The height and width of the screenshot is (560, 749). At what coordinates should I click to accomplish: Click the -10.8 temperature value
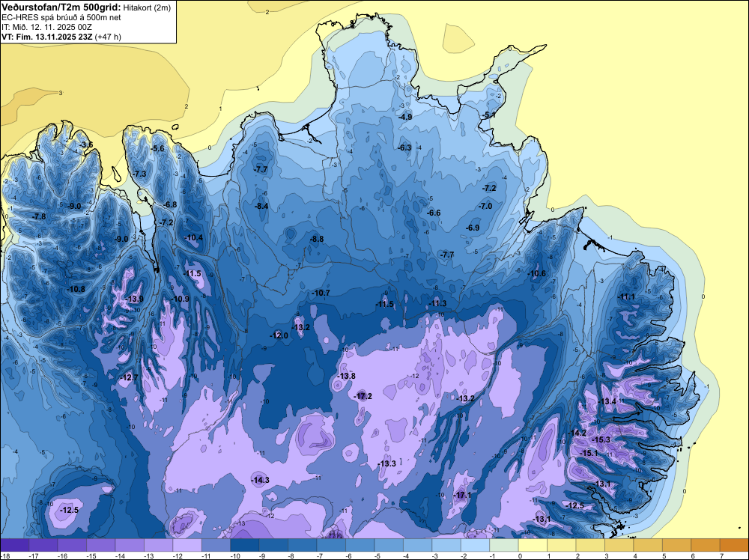coord(76,289)
